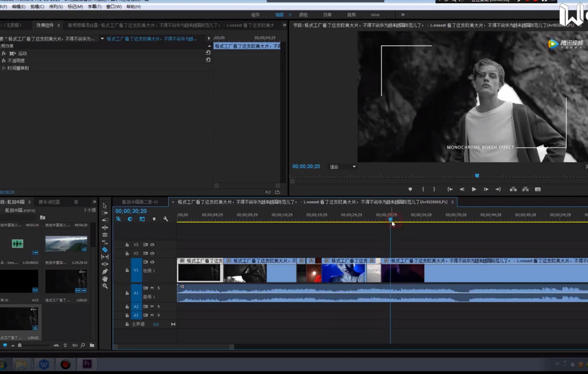Toggle timeline snapping magnet
The width and height of the screenshot is (588, 374).
coord(130,219)
